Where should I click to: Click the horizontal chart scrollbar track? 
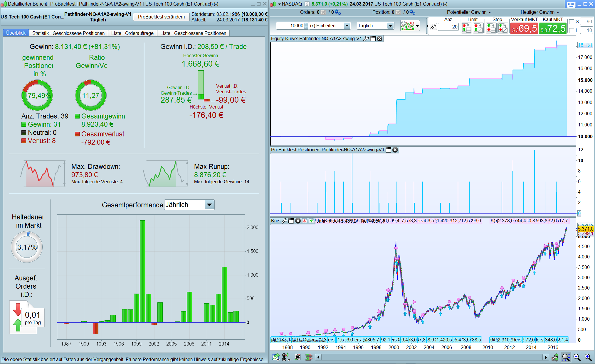(x=432, y=357)
